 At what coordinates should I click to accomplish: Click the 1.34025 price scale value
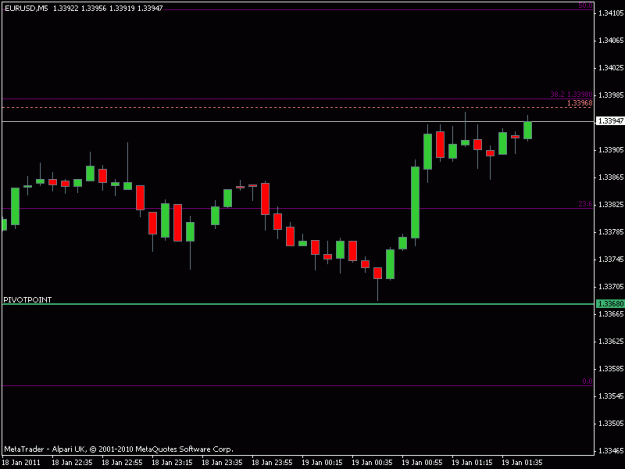pos(611,68)
